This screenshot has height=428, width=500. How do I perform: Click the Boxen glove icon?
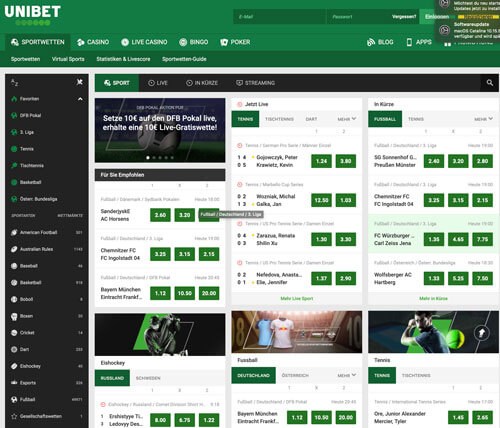[x=14, y=316]
